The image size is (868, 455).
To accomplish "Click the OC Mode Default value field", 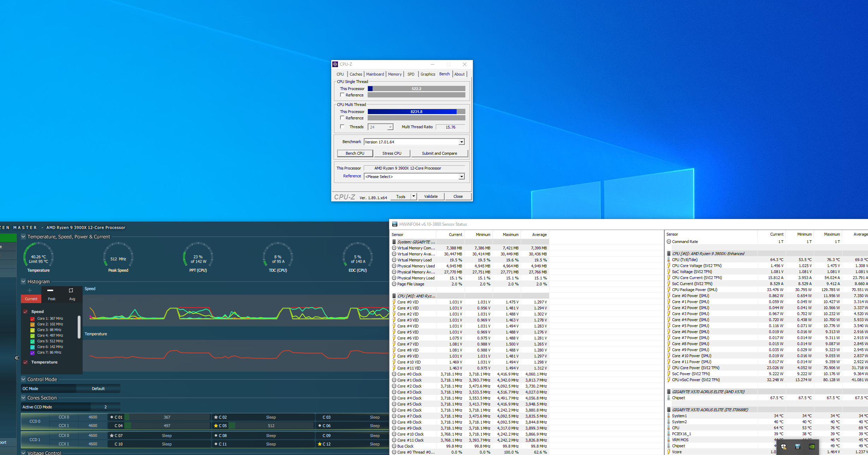I will pyautogui.click(x=98, y=389).
